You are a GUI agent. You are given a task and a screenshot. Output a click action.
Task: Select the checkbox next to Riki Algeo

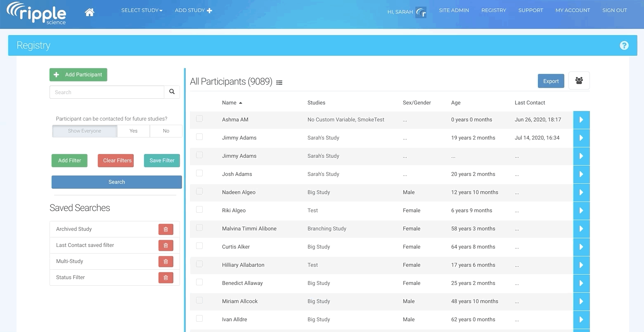tap(199, 210)
